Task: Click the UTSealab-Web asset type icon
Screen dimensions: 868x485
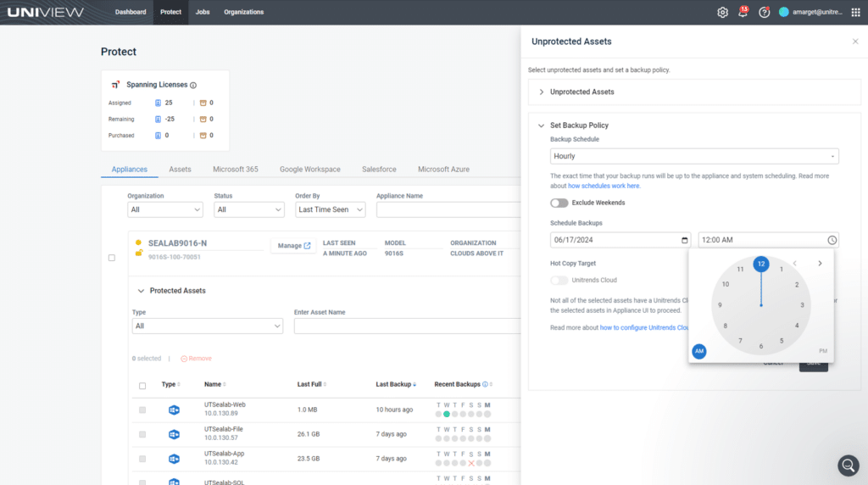Action: (174, 410)
